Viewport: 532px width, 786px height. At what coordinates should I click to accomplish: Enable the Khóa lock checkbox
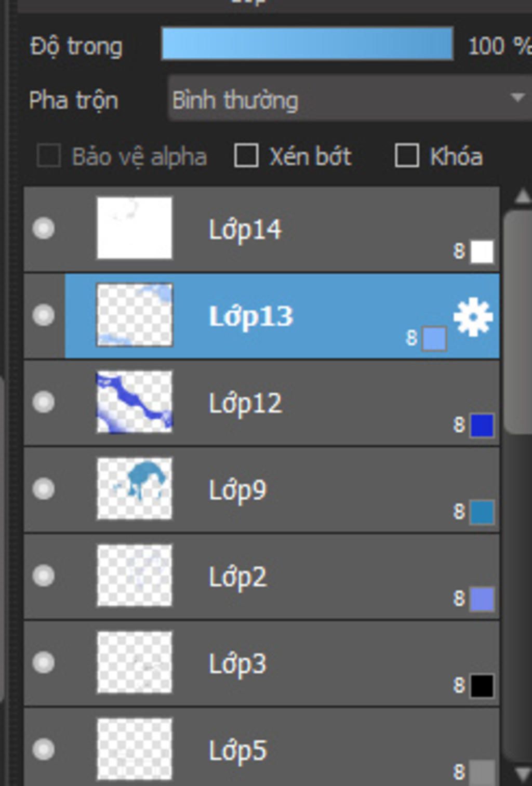pyautogui.click(x=407, y=156)
